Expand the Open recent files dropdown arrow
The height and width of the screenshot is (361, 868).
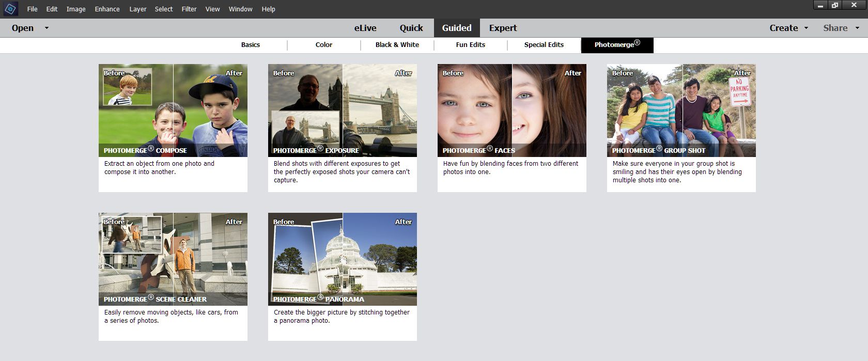click(47, 28)
